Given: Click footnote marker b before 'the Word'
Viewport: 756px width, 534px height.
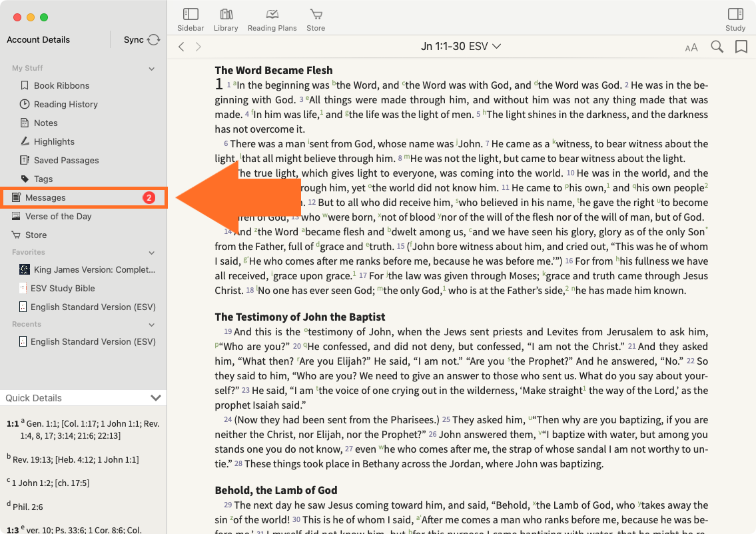Looking at the screenshot, I should coord(334,83).
